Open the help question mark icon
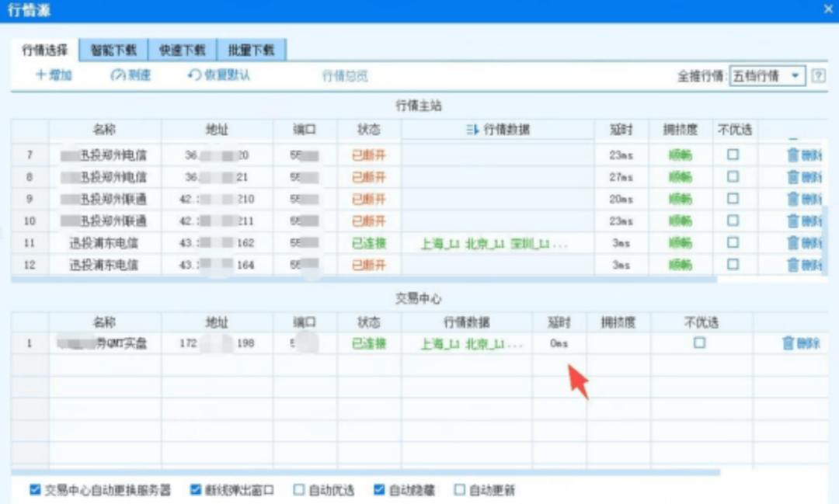The height and width of the screenshot is (504, 839). tap(818, 76)
